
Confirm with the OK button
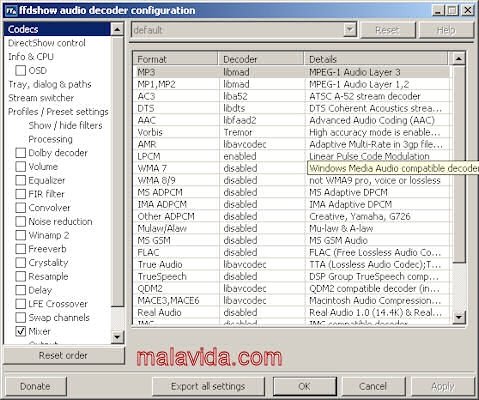304,386
